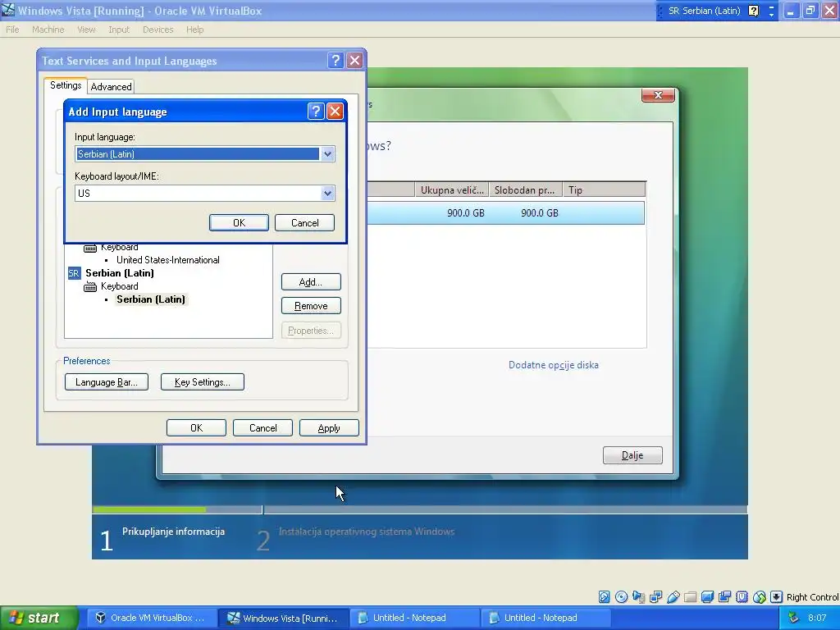840x630 pixels.
Task: Click the optical disc icon in VirtualBox status bar
Action: [x=622, y=597]
